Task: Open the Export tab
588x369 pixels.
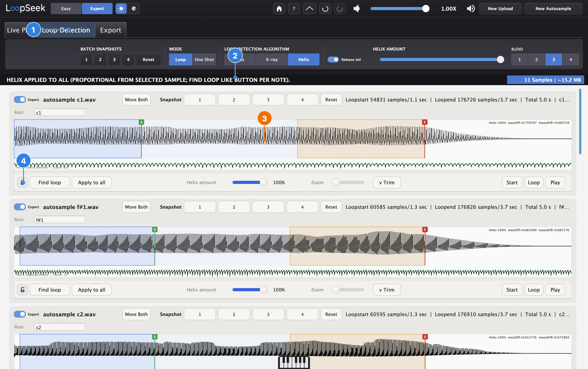Action: point(111,30)
